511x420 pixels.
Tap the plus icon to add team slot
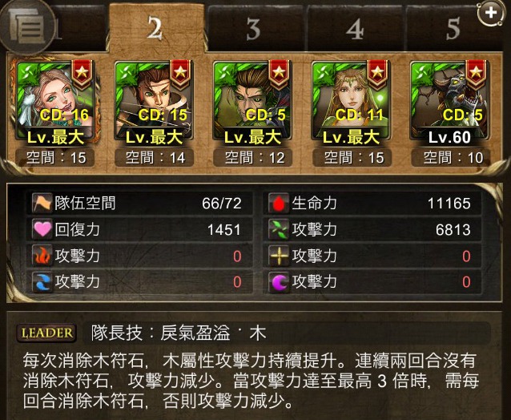[x=491, y=12]
